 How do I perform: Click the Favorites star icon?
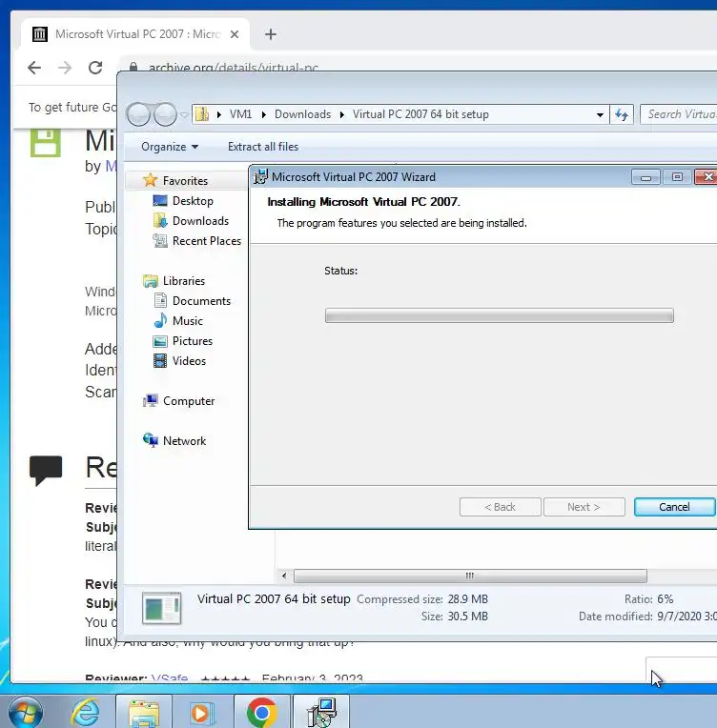(x=150, y=180)
